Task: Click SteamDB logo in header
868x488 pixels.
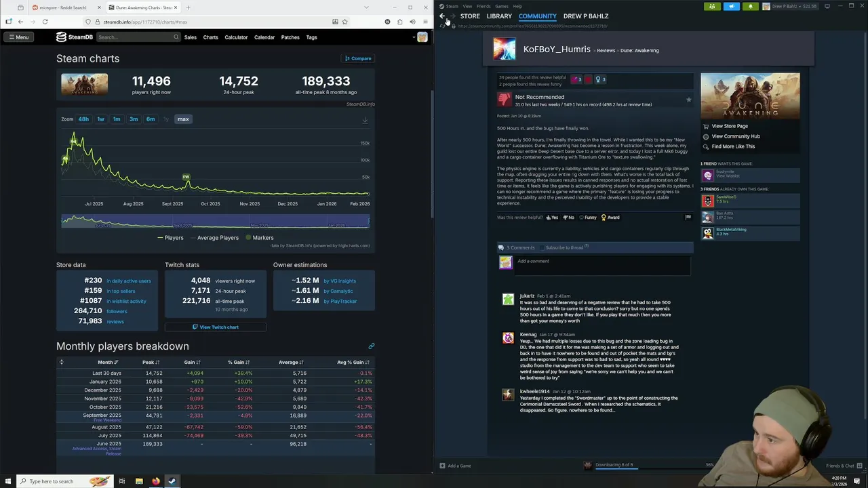Action: coord(75,37)
